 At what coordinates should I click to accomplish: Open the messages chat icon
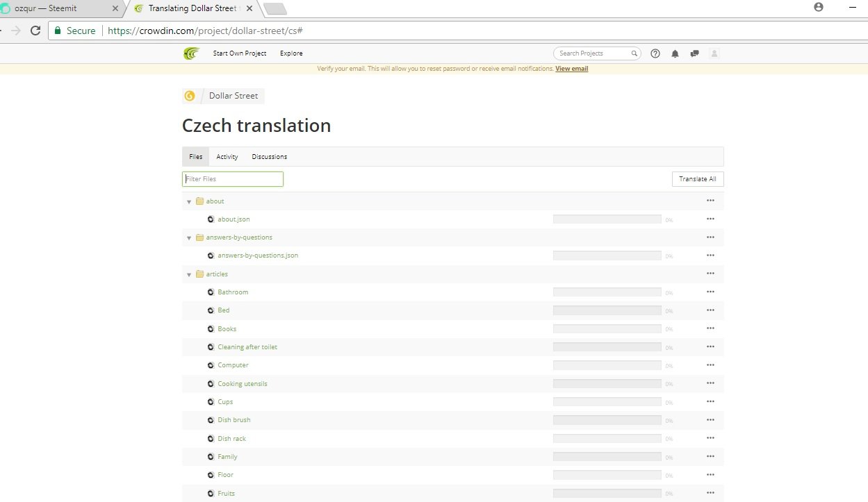tap(694, 53)
